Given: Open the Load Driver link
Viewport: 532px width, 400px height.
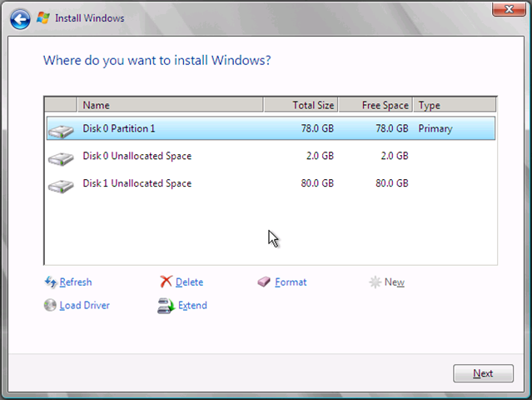Looking at the screenshot, I should click(x=84, y=305).
